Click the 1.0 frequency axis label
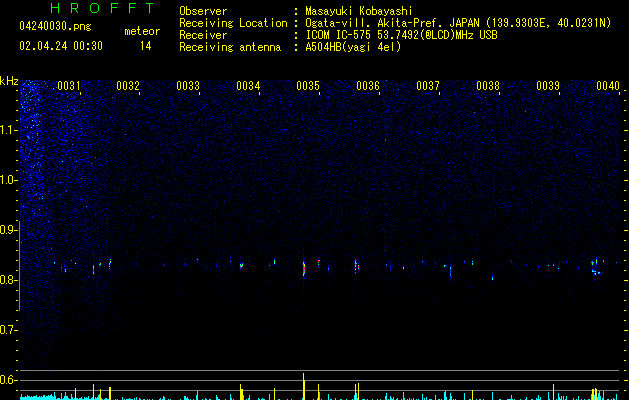This screenshot has width=629, height=400. [x=8, y=180]
